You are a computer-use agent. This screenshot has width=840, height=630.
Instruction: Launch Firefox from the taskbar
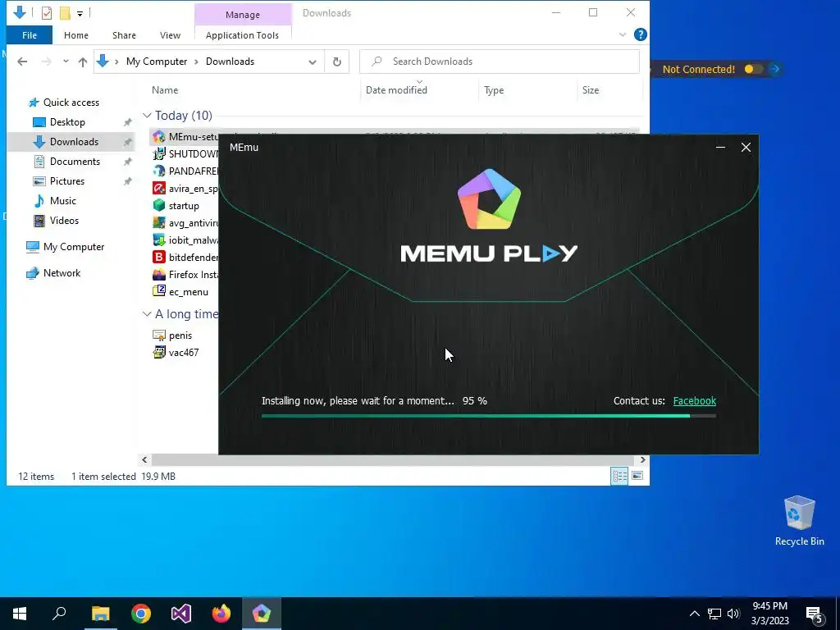[x=221, y=614]
